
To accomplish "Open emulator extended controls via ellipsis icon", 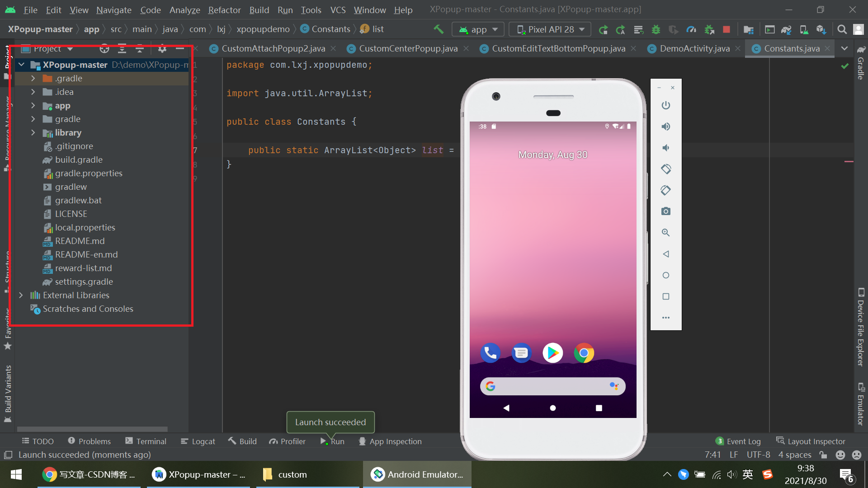I will coord(665,317).
